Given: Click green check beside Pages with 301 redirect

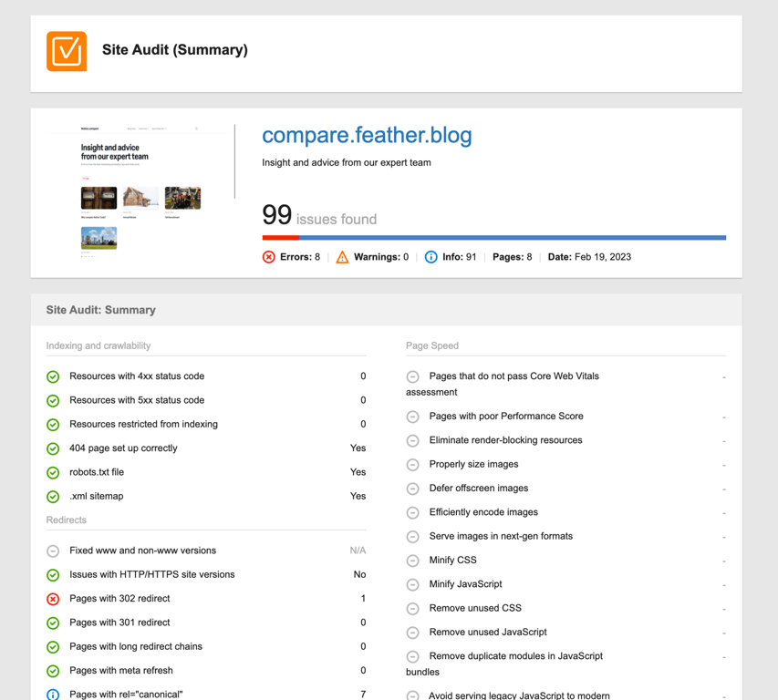Looking at the screenshot, I should pyautogui.click(x=53, y=623).
